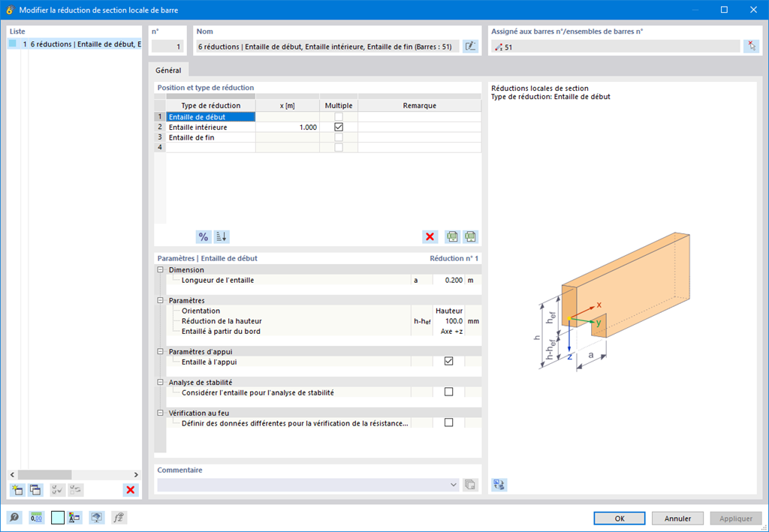Click the Annuler button
Screen dimensions: 769x532
(678, 518)
